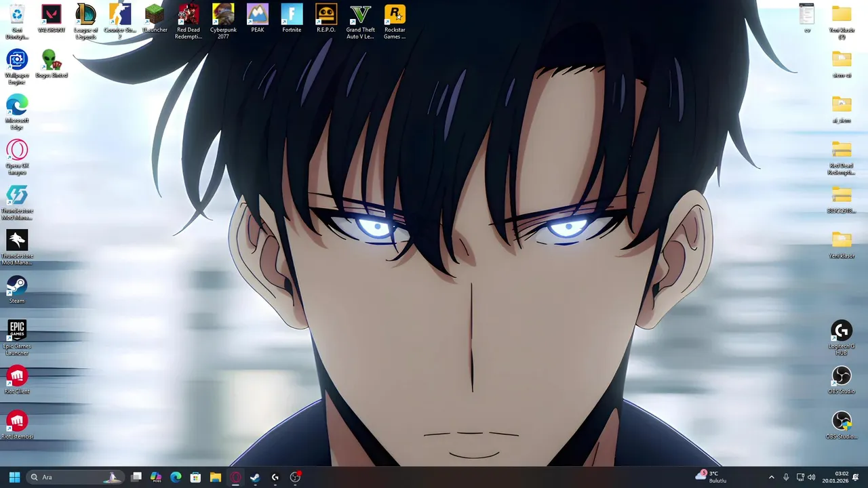
Task: Launch Opera GX browser desktop shortcut
Action: [x=17, y=157]
